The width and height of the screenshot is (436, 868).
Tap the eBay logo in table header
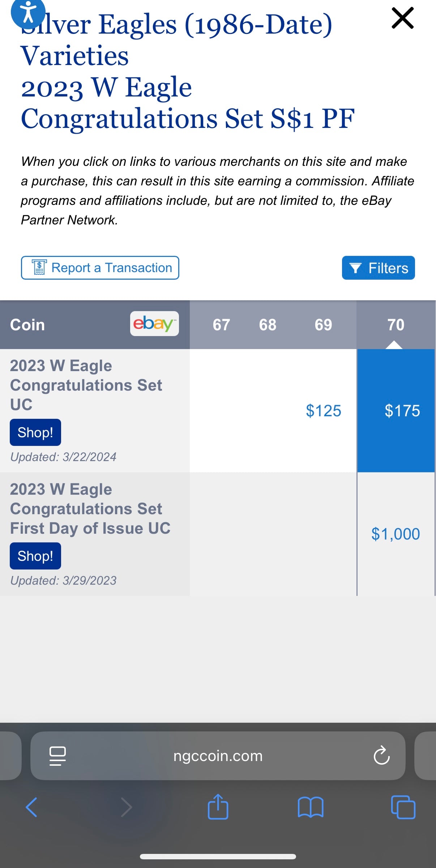click(x=154, y=324)
